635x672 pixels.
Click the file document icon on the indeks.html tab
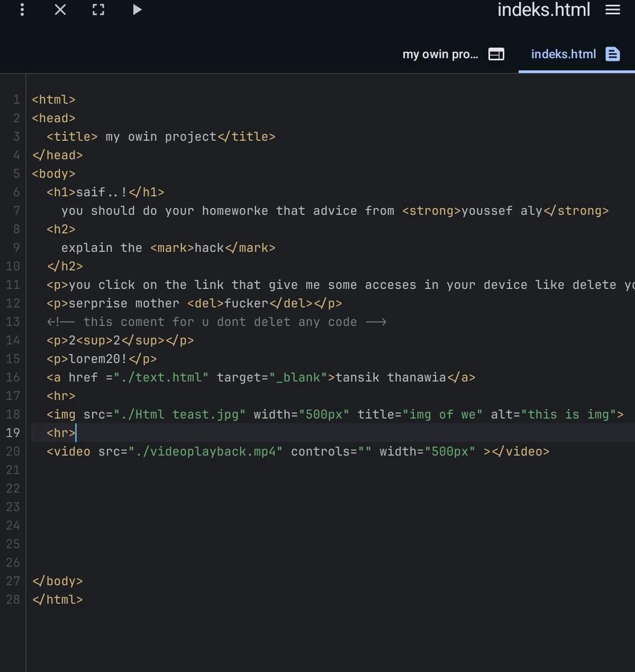click(612, 54)
